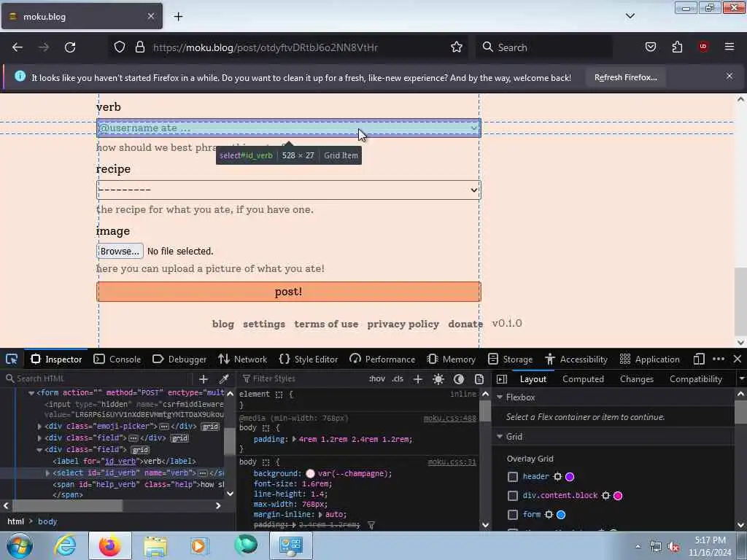Open the DevTools customize menu
The image size is (747, 560).
(x=719, y=359)
